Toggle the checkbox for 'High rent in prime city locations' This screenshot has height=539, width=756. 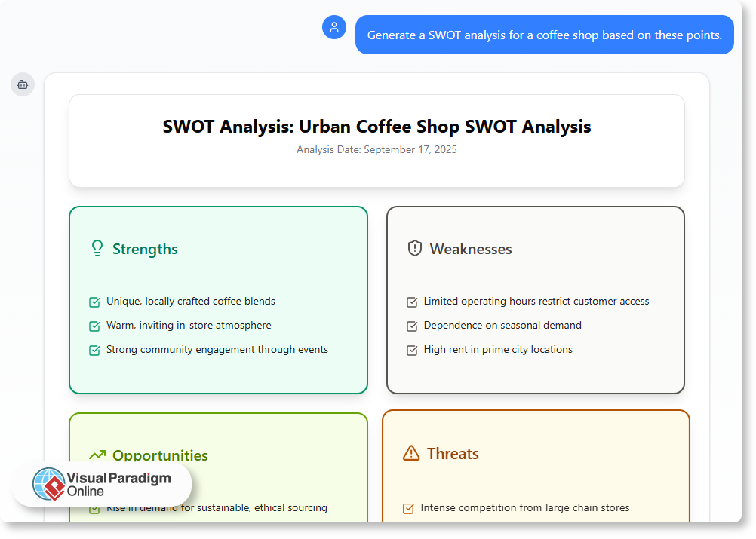point(412,350)
